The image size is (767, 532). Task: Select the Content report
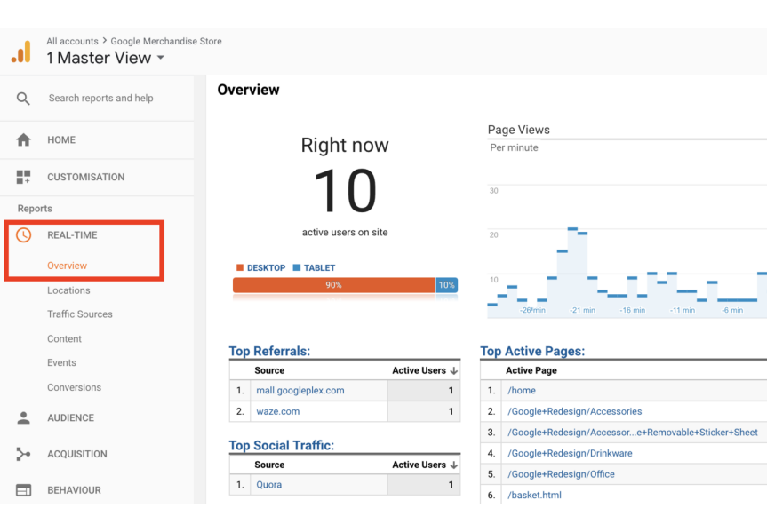point(64,339)
